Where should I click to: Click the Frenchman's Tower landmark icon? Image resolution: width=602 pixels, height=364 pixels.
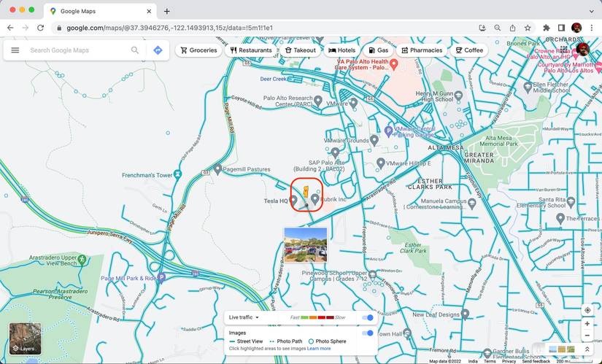click(177, 174)
